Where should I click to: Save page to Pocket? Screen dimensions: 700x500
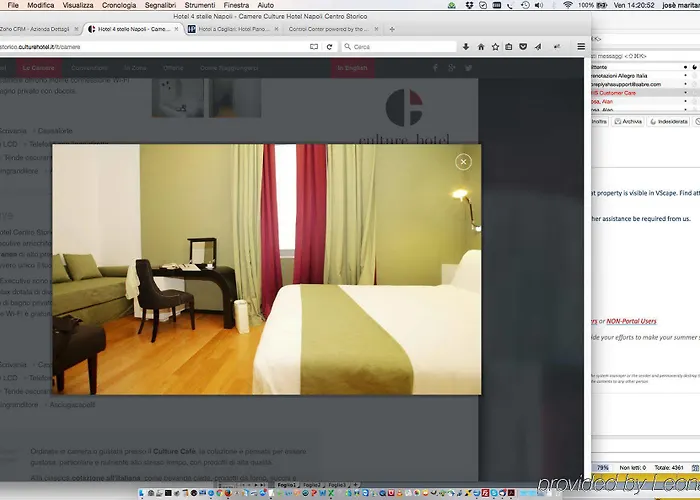pyautogui.click(x=523, y=47)
